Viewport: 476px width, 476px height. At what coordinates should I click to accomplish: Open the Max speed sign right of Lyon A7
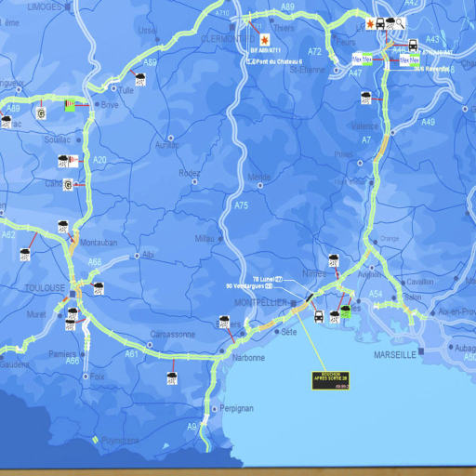[x=409, y=59]
